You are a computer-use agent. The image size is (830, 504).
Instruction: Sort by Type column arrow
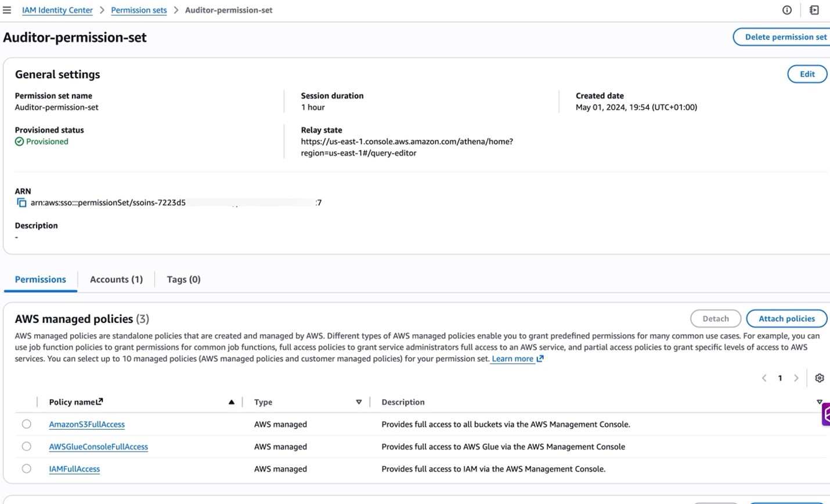[x=359, y=402]
